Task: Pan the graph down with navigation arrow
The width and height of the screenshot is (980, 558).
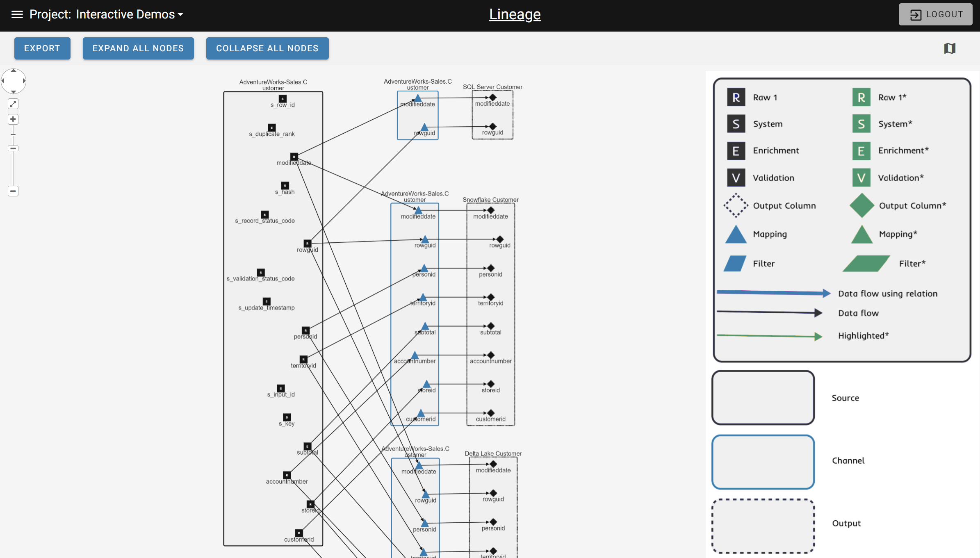Action: click(x=14, y=91)
